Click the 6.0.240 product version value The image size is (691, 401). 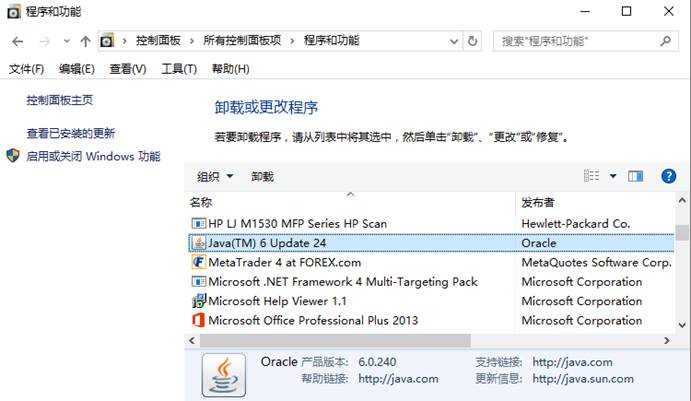coord(377,362)
